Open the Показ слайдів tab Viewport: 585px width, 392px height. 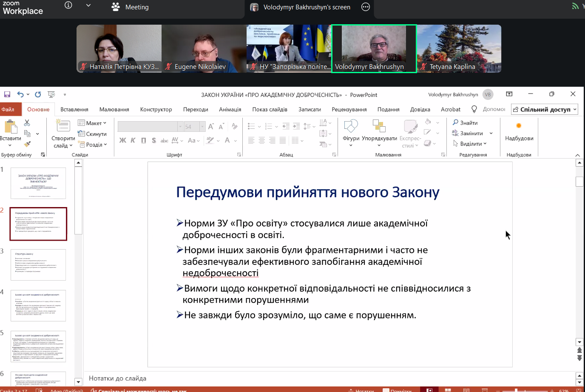click(x=270, y=109)
